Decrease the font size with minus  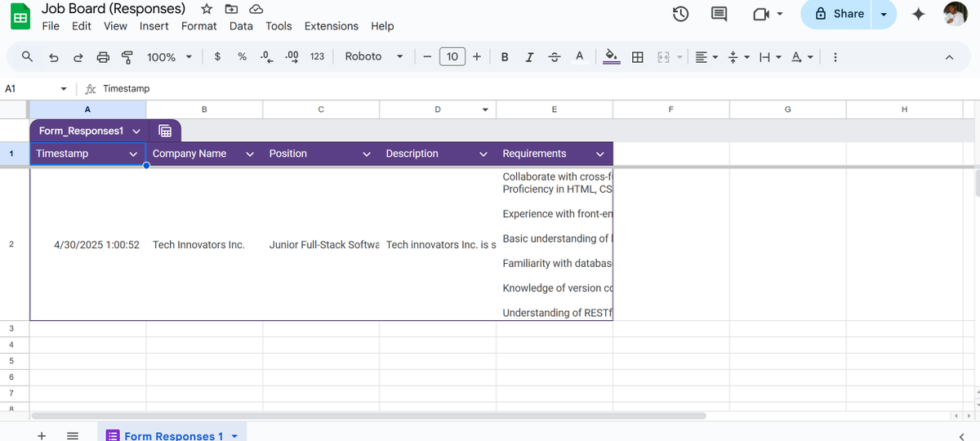pyautogui.click(x=427, y=56)
